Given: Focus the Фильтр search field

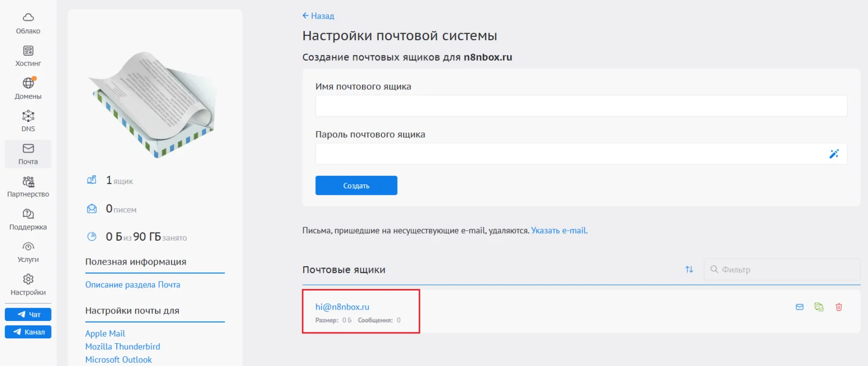Looking at the screenshot, I should pyautogui.click(x=782, y=269).
